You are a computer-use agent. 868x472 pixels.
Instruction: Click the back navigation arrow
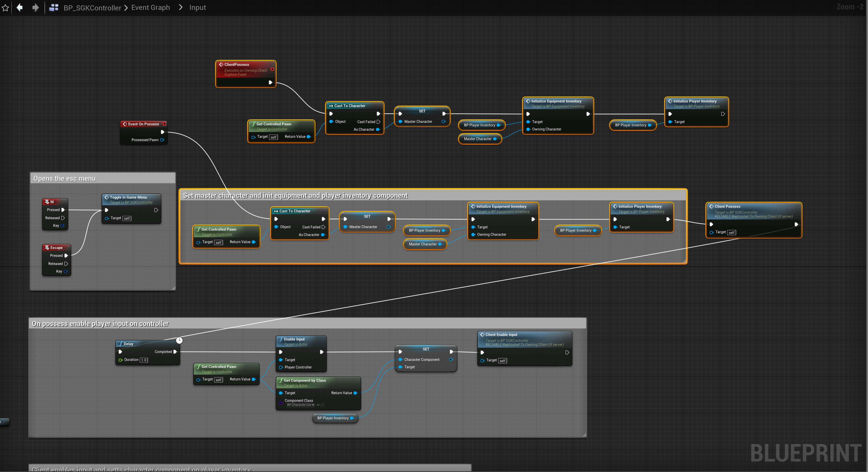point(20,7)
